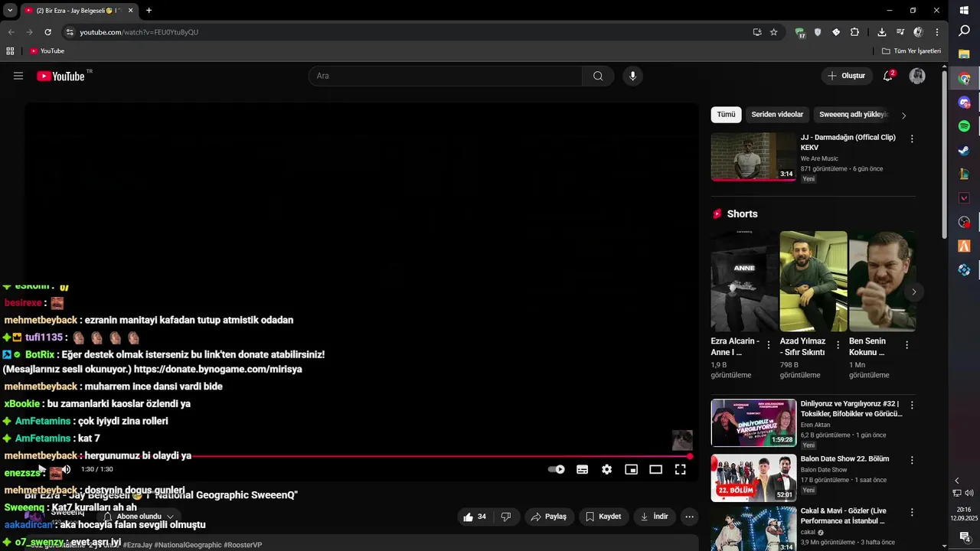Open File Explorer from the taskbar
This screenshot has width=980, height=551.
click(964, 54)
